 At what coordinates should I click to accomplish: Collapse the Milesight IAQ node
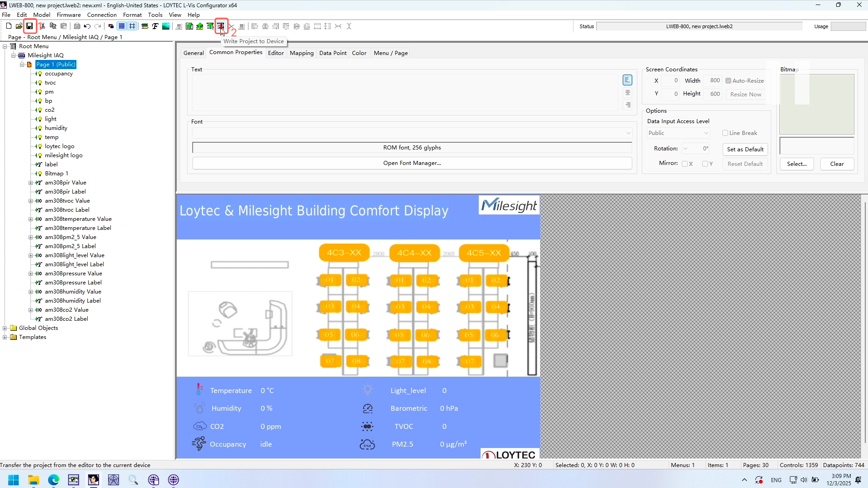14,55
